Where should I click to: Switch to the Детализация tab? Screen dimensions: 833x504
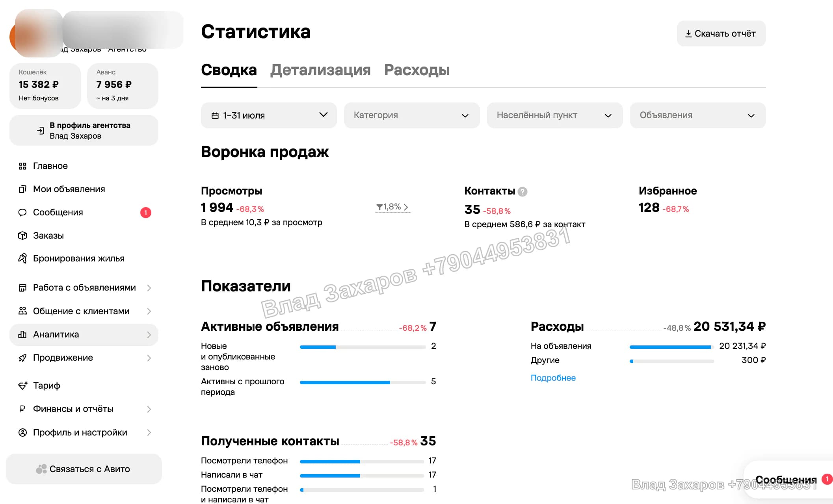coord(320,70)
